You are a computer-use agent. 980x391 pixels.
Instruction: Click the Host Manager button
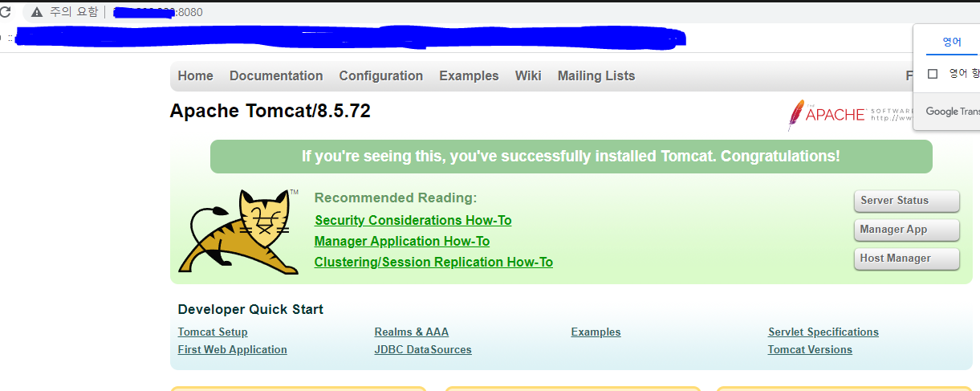(x=907, y=259)
